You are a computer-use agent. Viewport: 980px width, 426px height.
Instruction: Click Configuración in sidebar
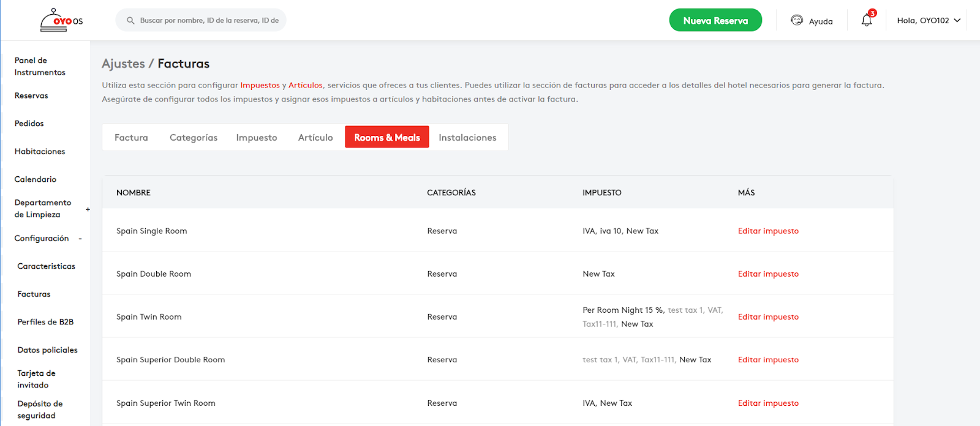(x=42, y=239)
